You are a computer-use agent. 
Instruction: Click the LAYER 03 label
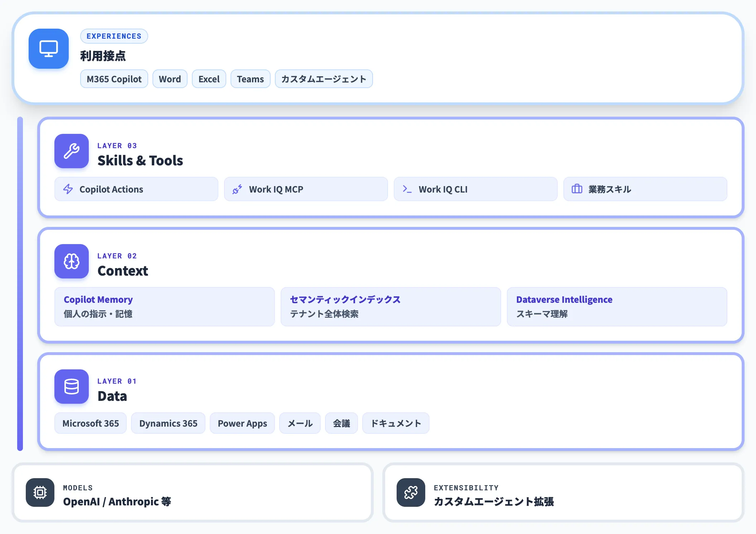pyautogui.click(x=117, y=146)
